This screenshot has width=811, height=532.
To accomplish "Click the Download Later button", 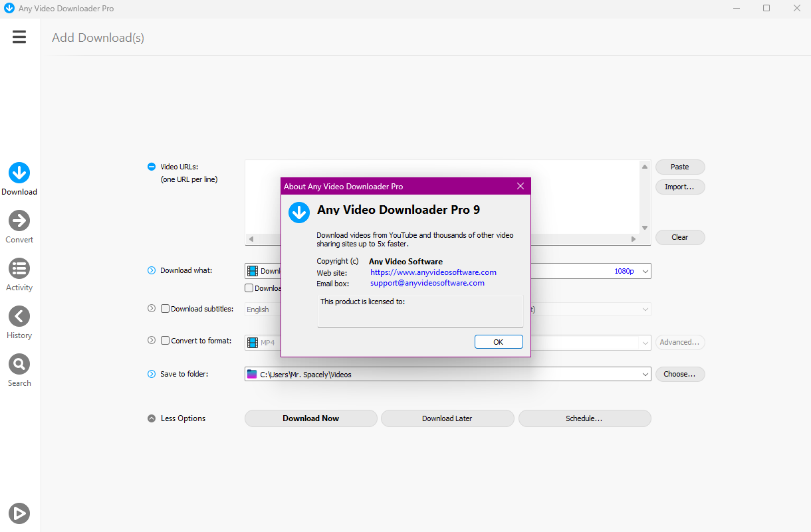I will point(447,418).
